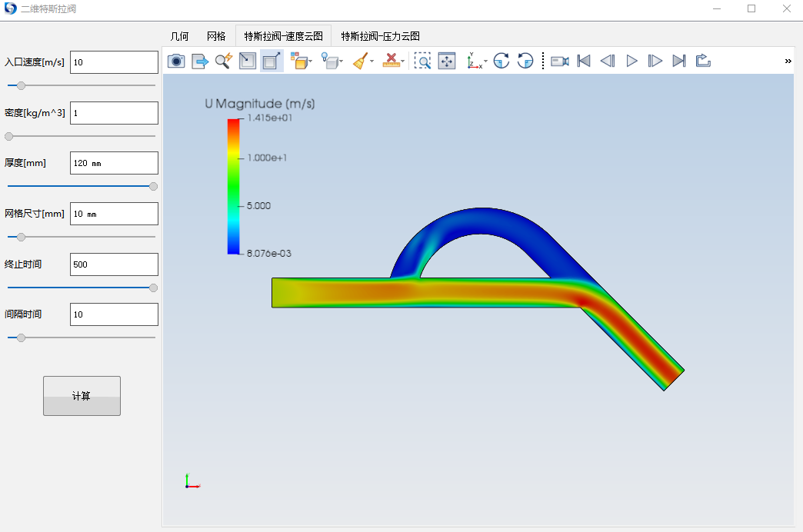Click the camera screenshot capture icon
The width and height of the screenshot is (803, 532).
pos(176,62)
